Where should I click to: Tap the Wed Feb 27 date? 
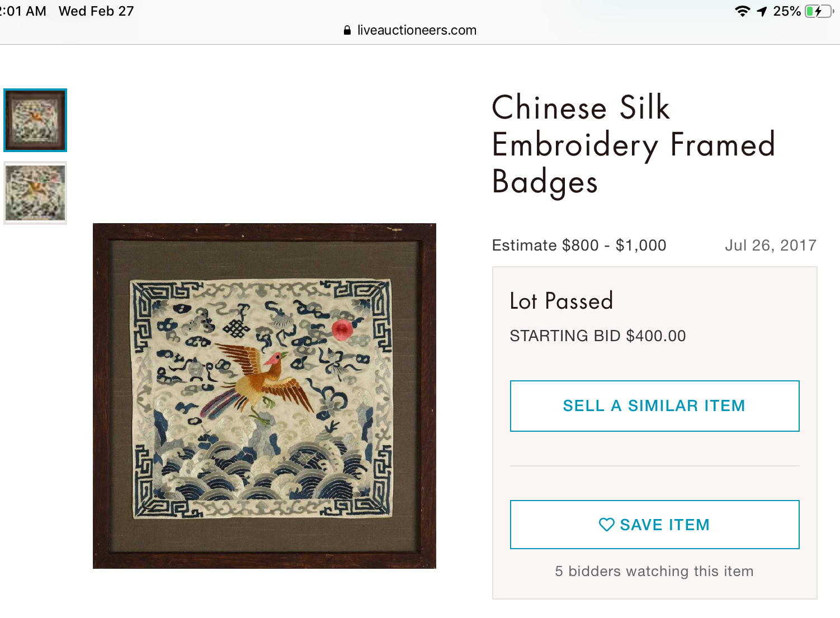[96, 11]
